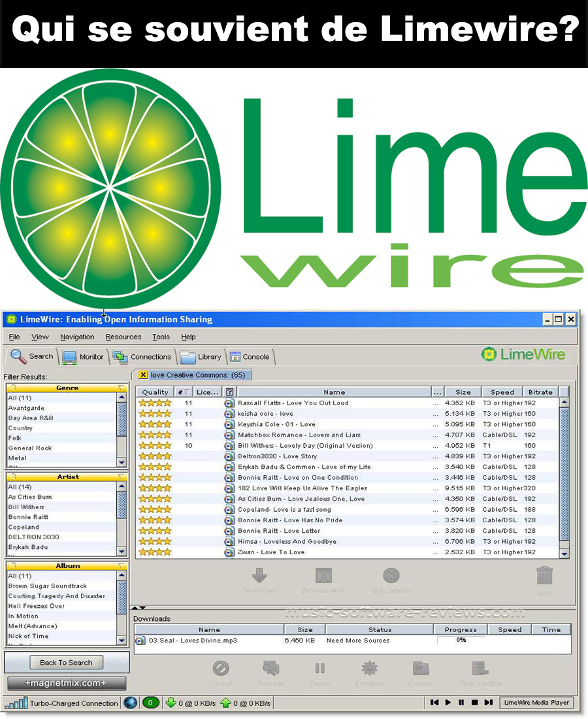The width and height of the screenshot is (588, 719).
Task: Click the Download arrow icon
Action: (259, 576)
